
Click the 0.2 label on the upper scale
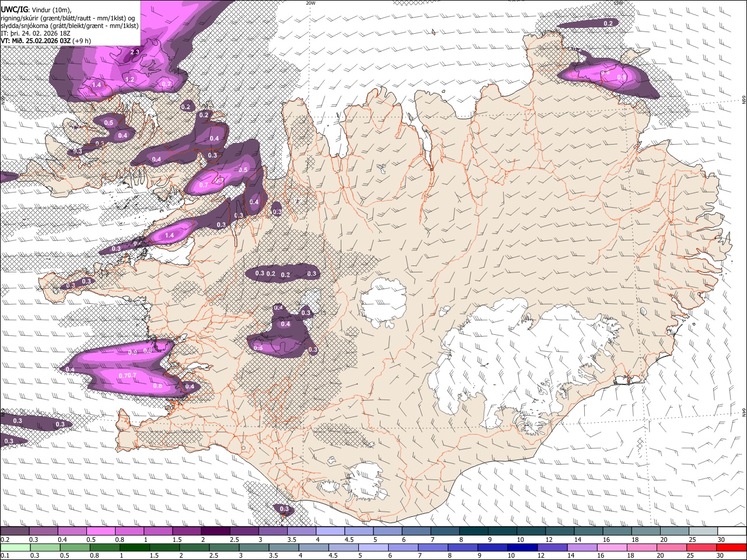click(x=5, y=540)
